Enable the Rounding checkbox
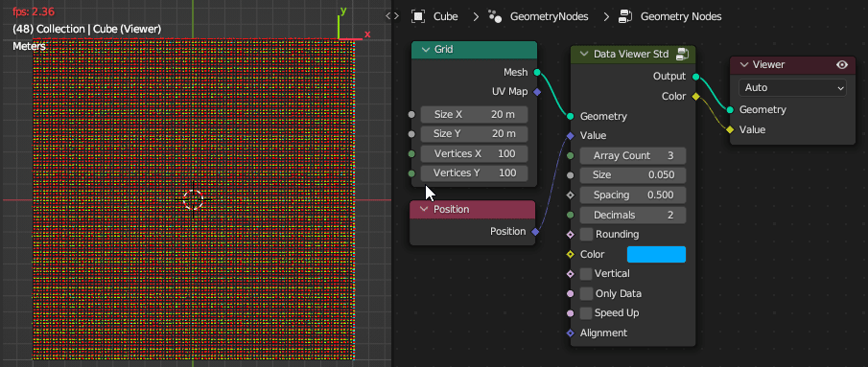Image resolution: width=868 pixels, height=367 pixels. click(586, 235)
